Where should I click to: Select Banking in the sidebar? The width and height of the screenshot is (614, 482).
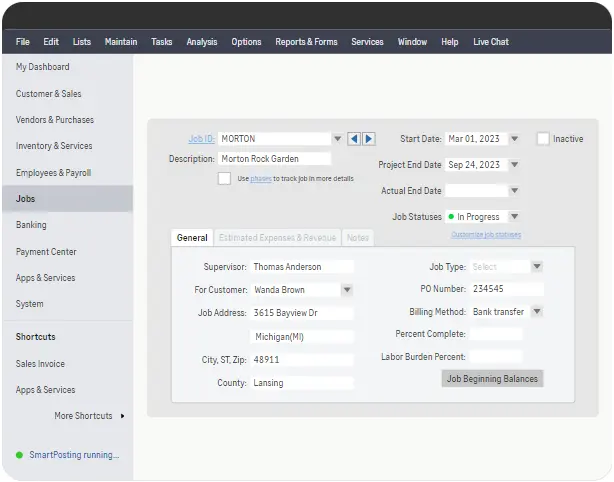coord(31,225)
